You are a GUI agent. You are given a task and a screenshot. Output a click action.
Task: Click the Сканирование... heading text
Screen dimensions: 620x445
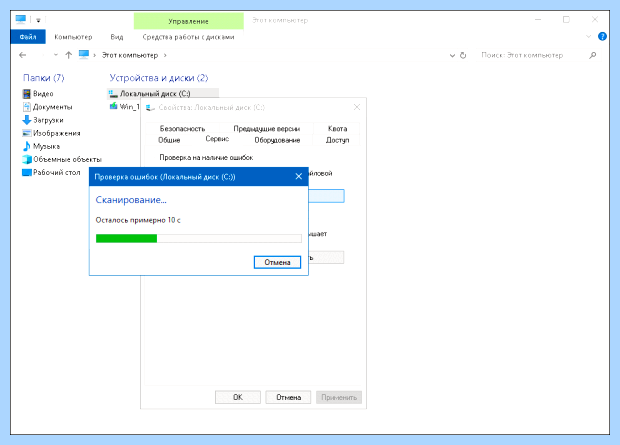(131, 200)
